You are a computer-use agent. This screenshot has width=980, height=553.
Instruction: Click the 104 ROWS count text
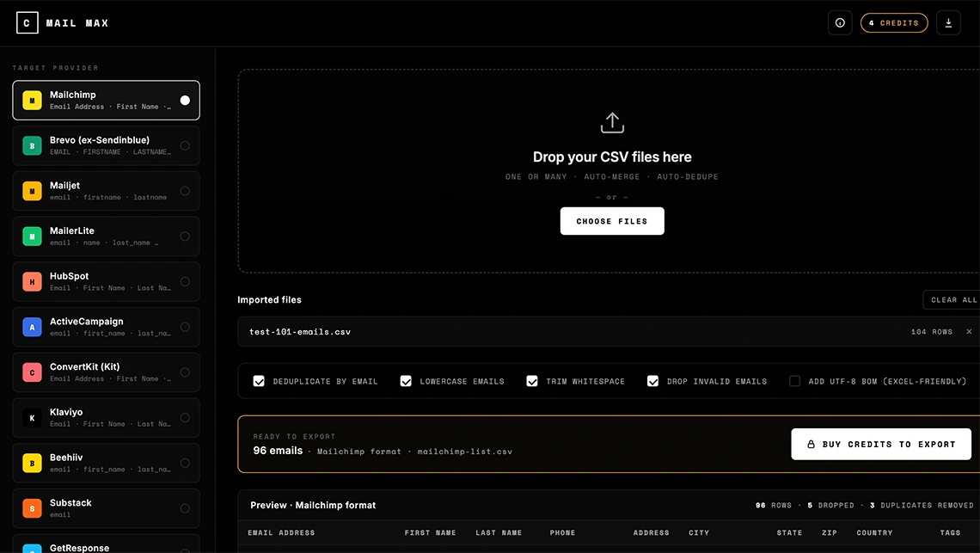[931, 332]
